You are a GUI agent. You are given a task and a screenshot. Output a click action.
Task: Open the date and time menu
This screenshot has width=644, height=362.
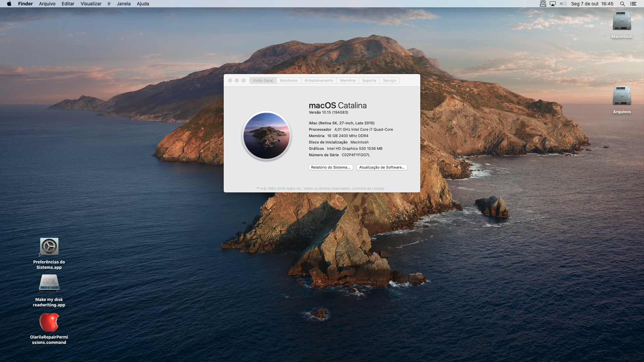(x=592, y=4)
